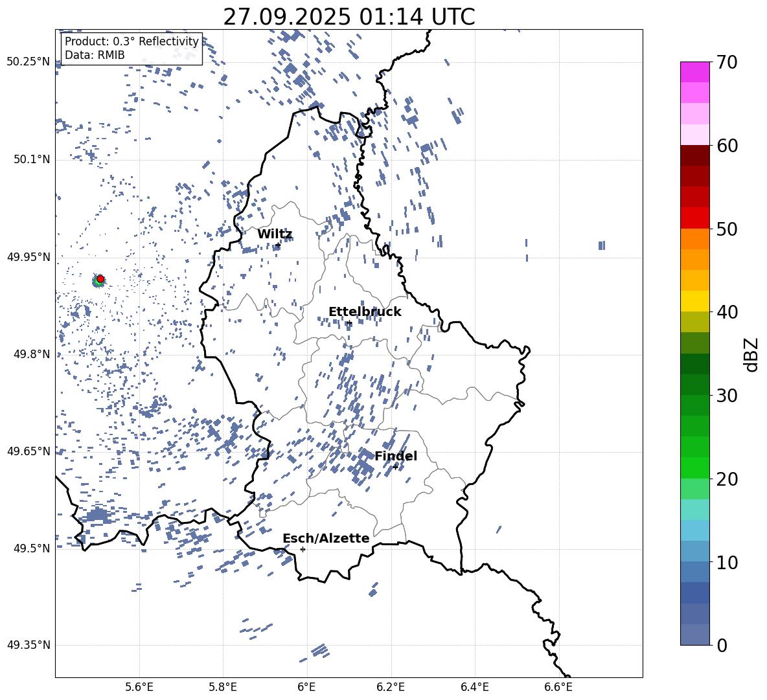Click the 5.6°E longitude label
Image resolution: width=767 pixels, height=700 pixels.
139,687
